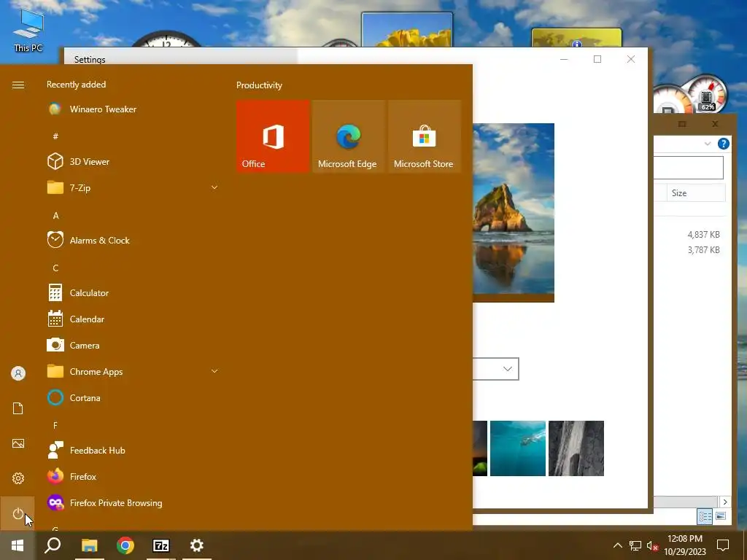Viewport: 747px width, 560px height.
Task: Open taskbar Search magnifier
Action: [53, 545]
